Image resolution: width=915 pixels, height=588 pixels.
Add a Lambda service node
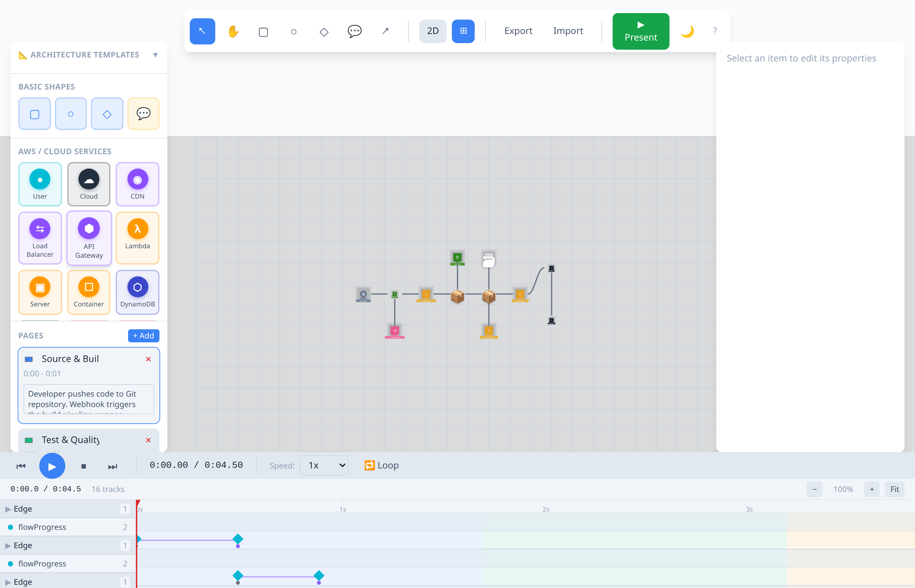138,238
